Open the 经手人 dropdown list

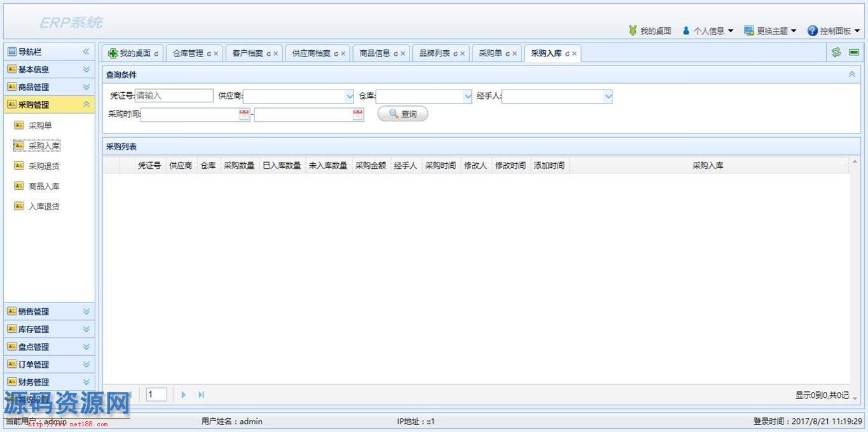tap(608, 97)
